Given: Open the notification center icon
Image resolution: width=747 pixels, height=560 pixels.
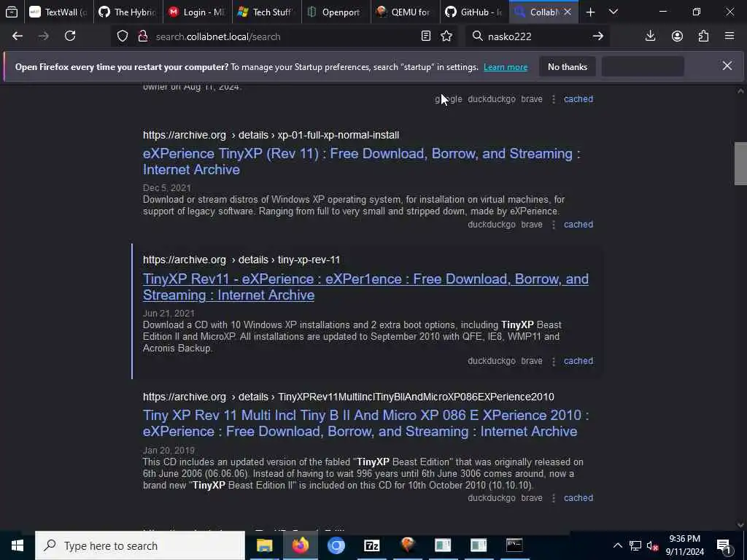Looking at the screenshot, I should click(724, 545).
